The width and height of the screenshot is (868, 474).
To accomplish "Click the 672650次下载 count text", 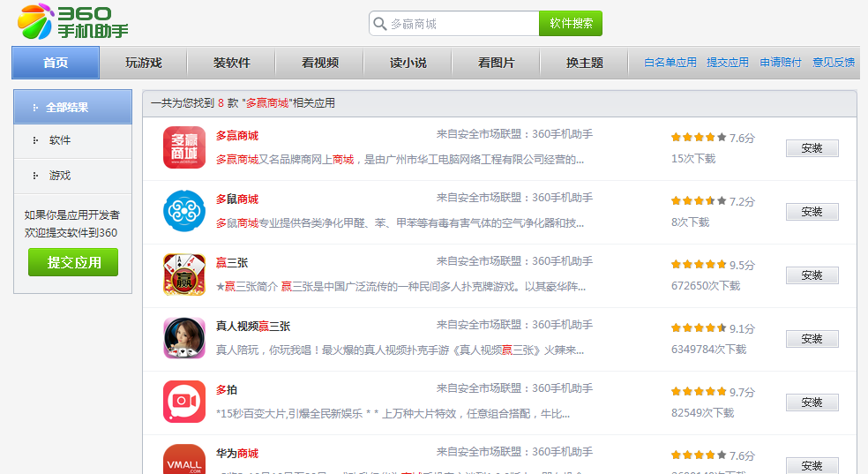I will point(706,286).
